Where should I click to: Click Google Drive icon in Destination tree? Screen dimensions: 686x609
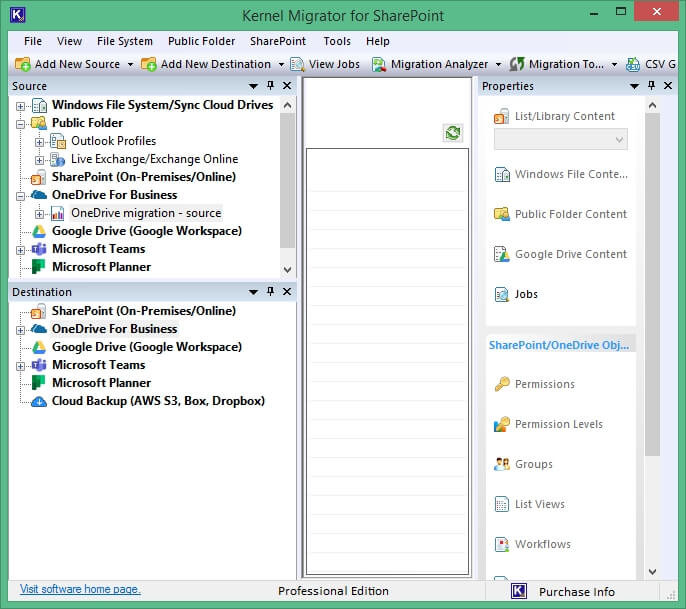tap(39, 347)
